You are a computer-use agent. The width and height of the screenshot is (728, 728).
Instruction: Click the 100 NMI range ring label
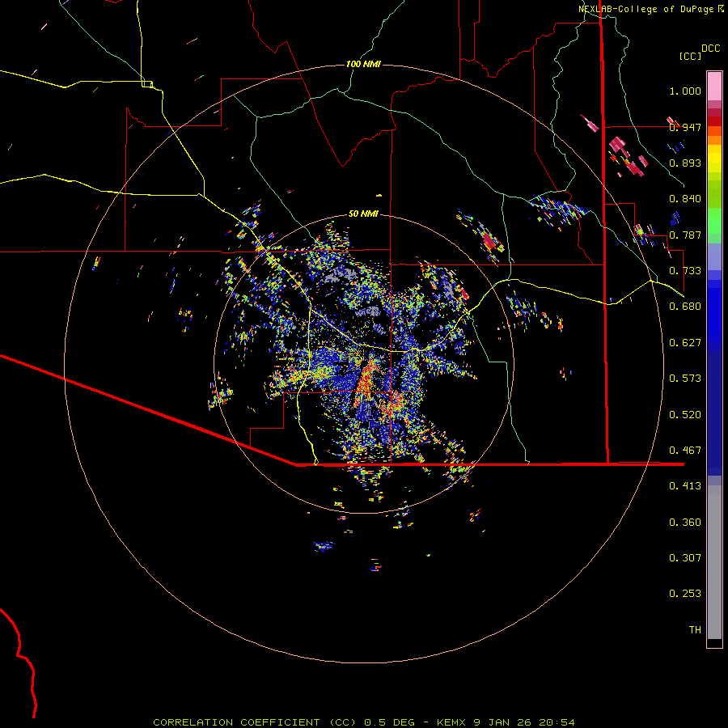coord(363,64)
